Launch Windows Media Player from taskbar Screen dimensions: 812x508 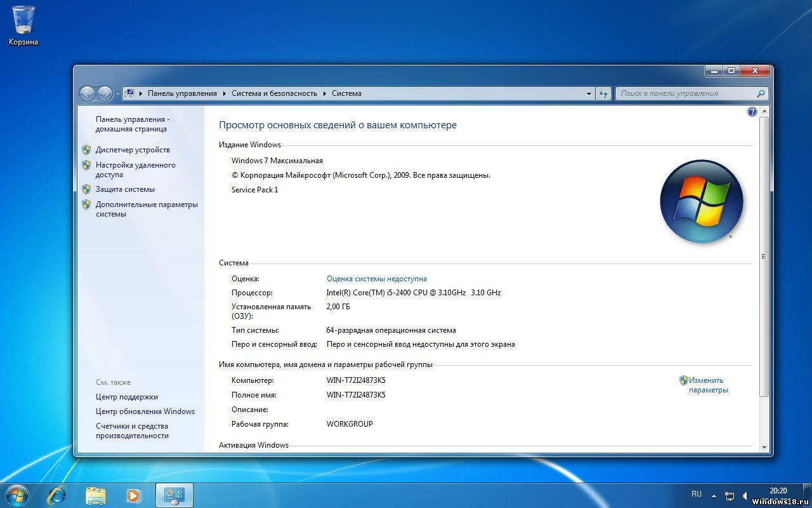click(133, 495)
